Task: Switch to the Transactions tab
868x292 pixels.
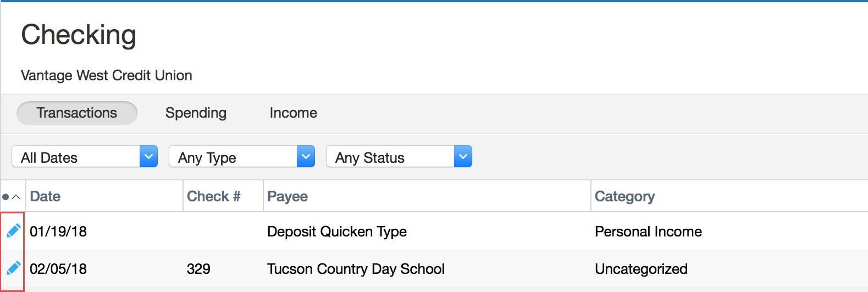Action: pos(77,113)
